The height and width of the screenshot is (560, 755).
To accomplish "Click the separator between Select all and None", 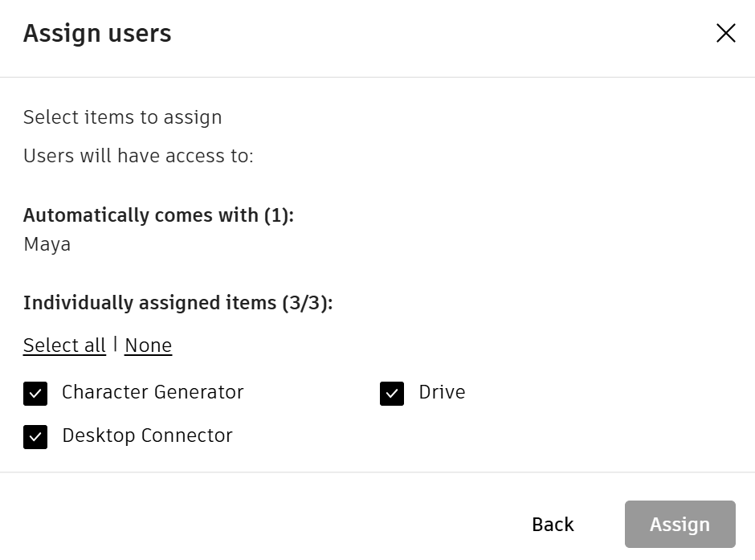I will click(116, 345).
